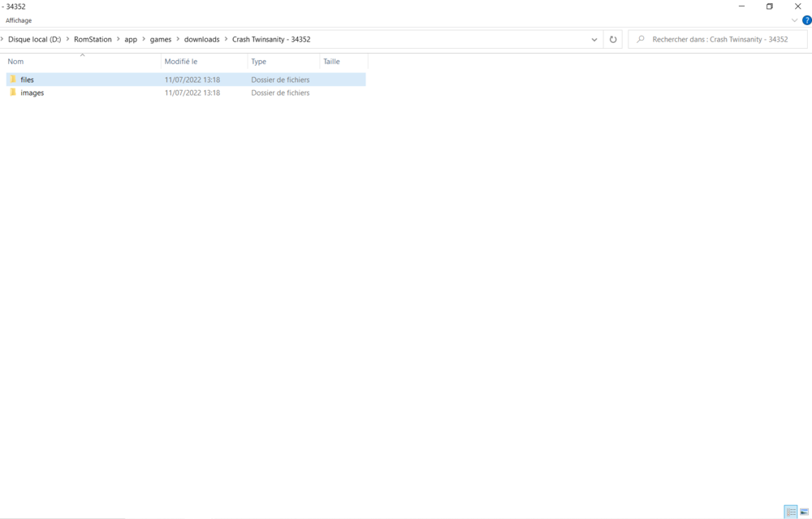The image size is (812, 519).
Task: Navigate to the "games" breadcrumb folder
Action: coord(161,39)
